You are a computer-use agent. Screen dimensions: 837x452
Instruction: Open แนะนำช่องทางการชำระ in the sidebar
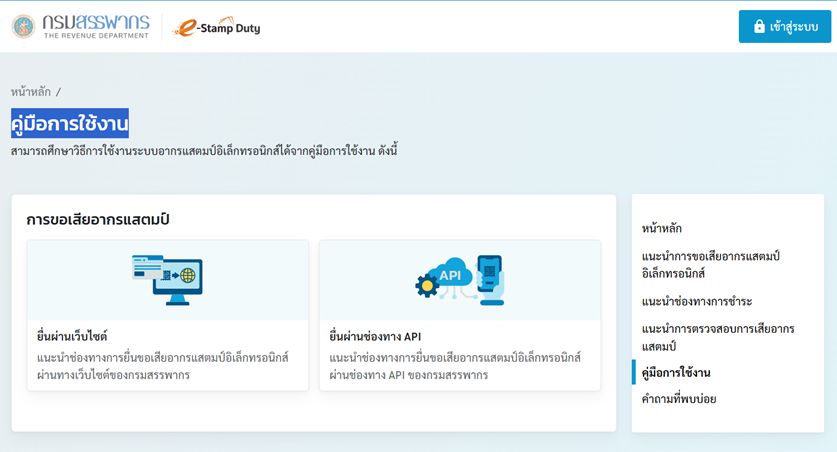(x=697, y=301)
